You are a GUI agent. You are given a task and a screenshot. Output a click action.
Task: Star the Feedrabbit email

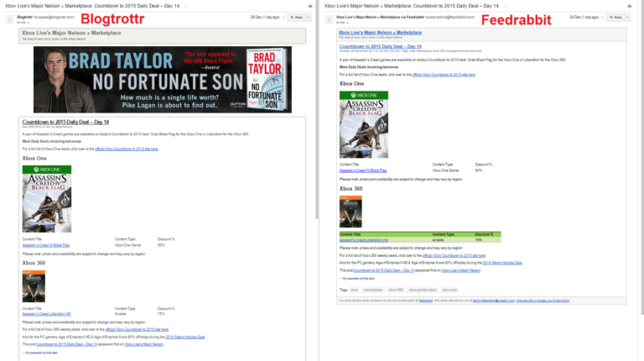603,18
